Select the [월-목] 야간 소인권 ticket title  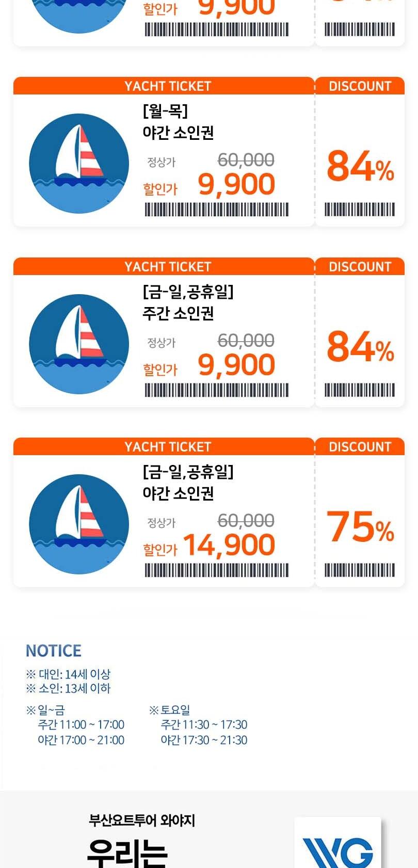click(x=178, y=122)
